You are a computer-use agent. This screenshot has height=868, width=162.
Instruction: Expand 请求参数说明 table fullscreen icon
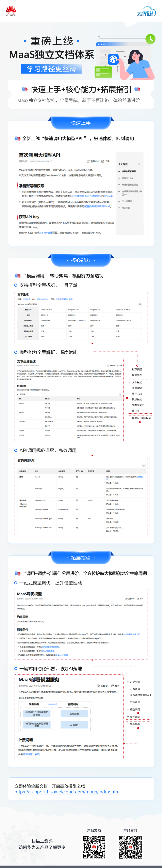(144, 466)
